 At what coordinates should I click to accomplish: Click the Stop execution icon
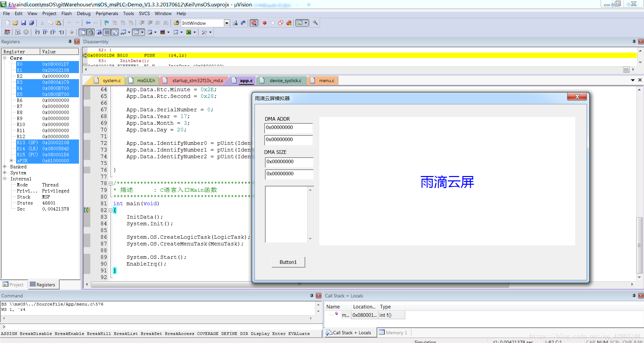pos(26,32)
